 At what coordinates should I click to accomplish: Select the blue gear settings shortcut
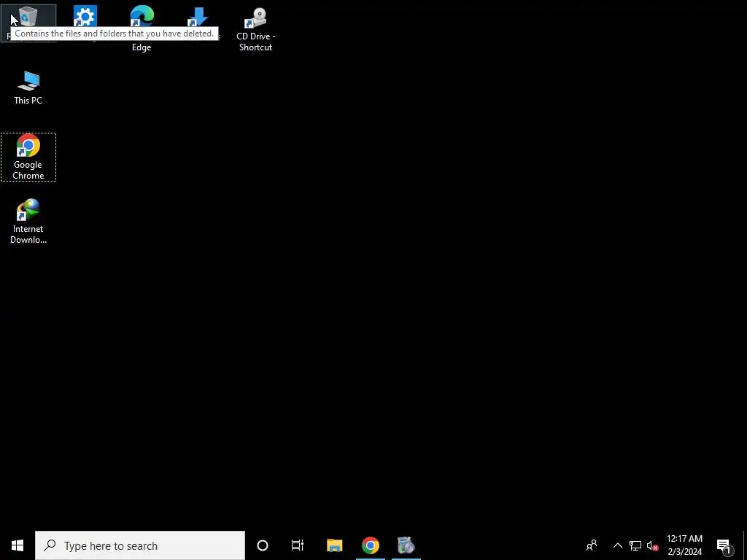pyautogui.click(x=85, y=17)
